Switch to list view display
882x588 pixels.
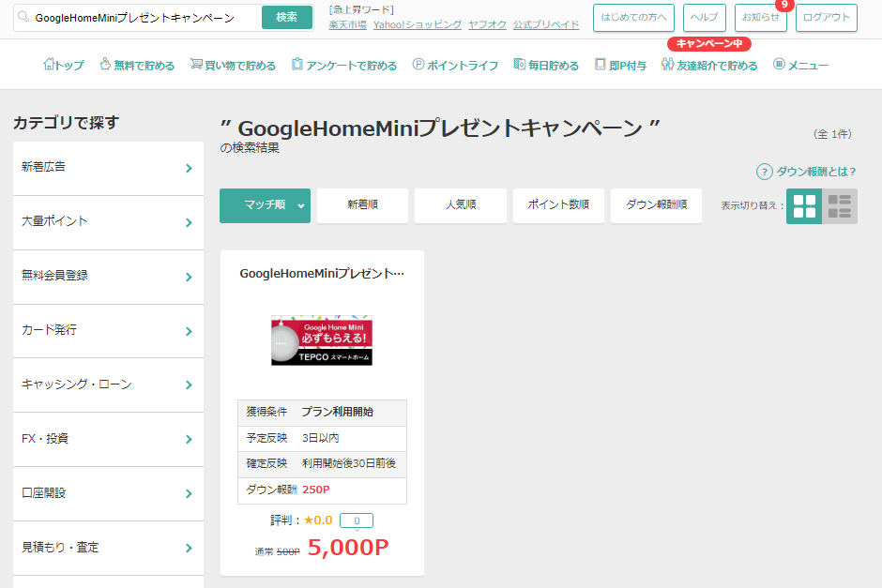(x=840, y=206)
